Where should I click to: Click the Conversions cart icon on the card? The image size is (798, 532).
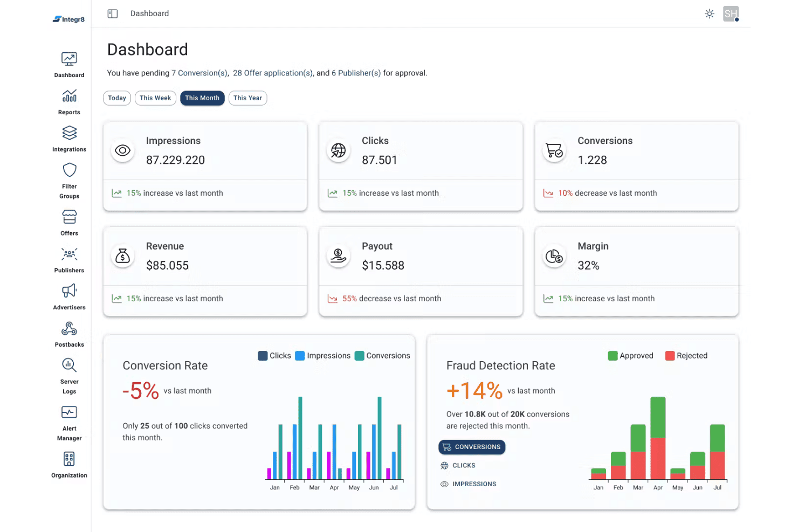click(554, 150)
